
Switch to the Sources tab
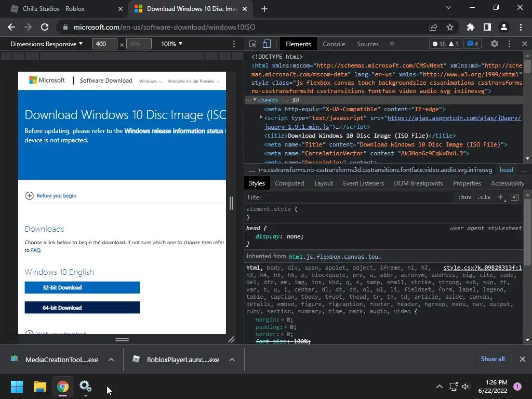[x=368, y=44]
